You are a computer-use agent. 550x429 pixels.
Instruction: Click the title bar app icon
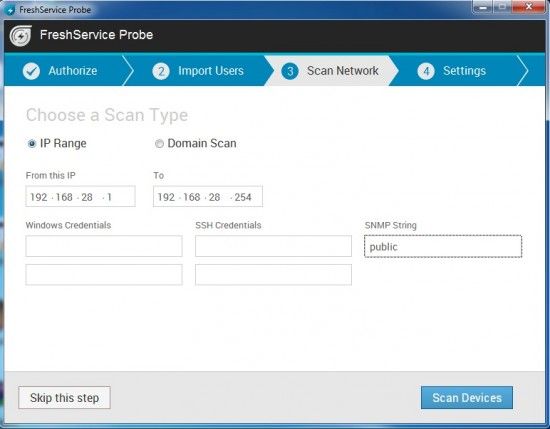tap(11, 10)
